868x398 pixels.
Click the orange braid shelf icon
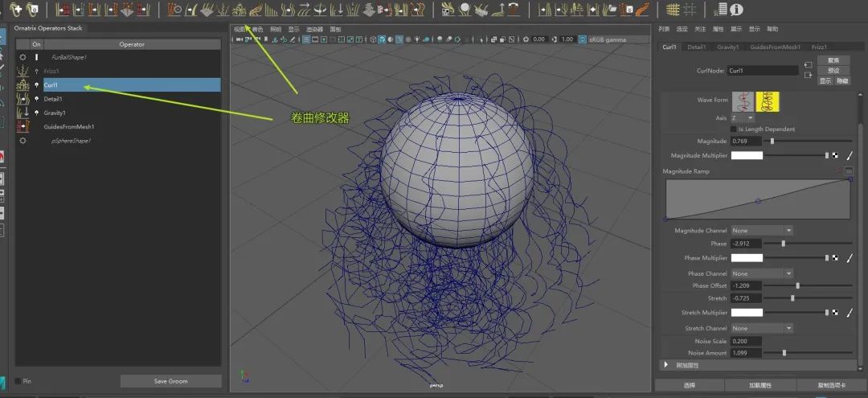(x=643, y=10)
